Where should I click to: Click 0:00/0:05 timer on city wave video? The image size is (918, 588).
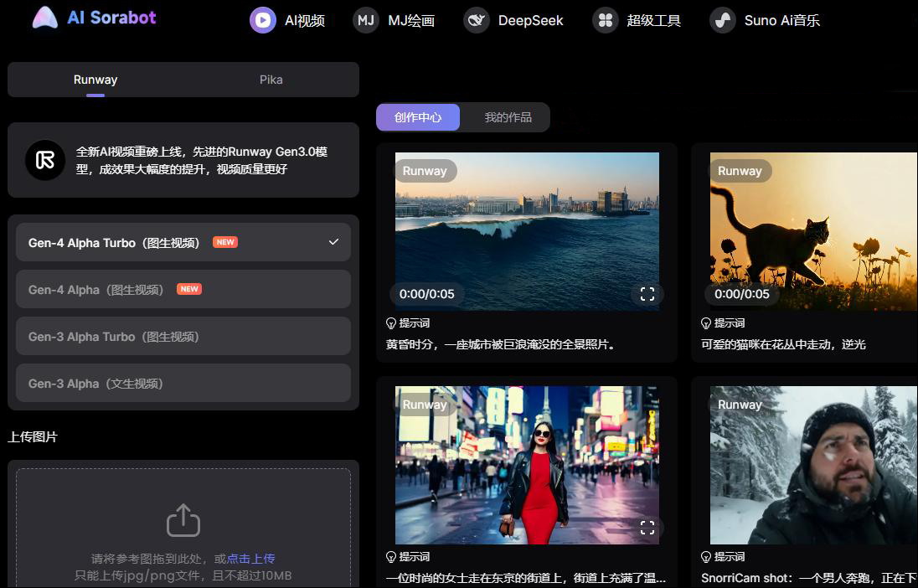tap(427, 294)
